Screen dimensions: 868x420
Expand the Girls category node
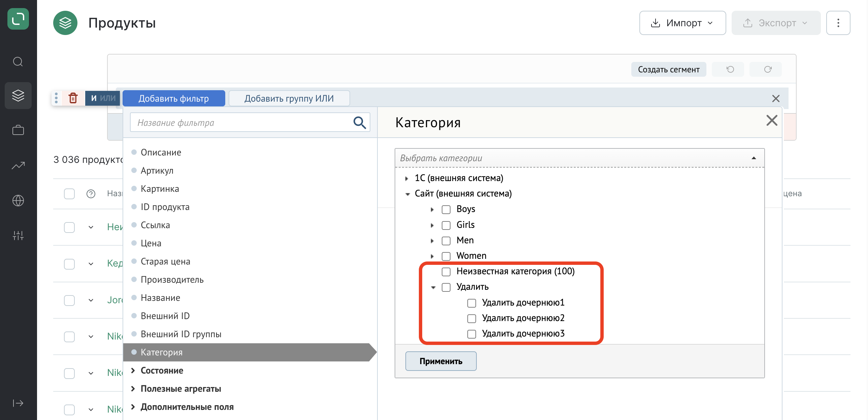pyautogui.click(x=432, y=225)
